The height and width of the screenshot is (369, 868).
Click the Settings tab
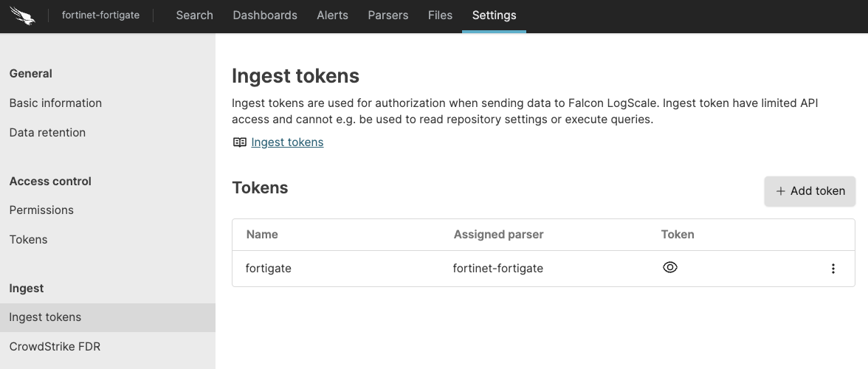(494, 15)
